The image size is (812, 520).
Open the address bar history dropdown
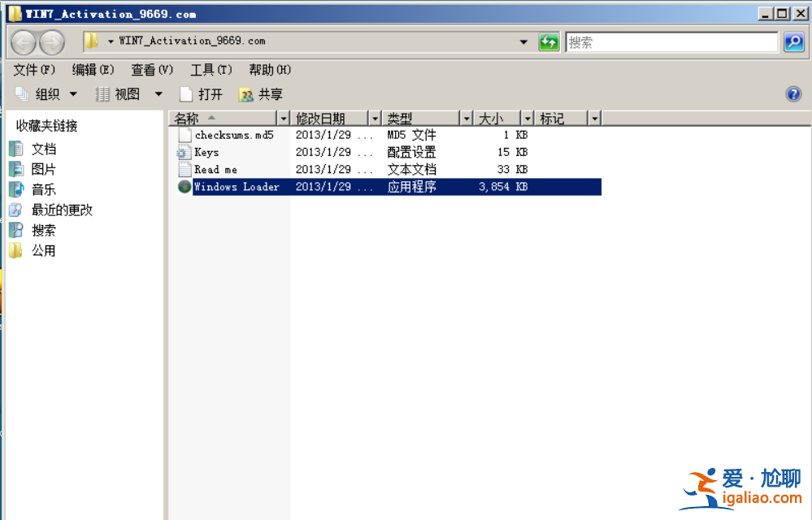[522, 41]
